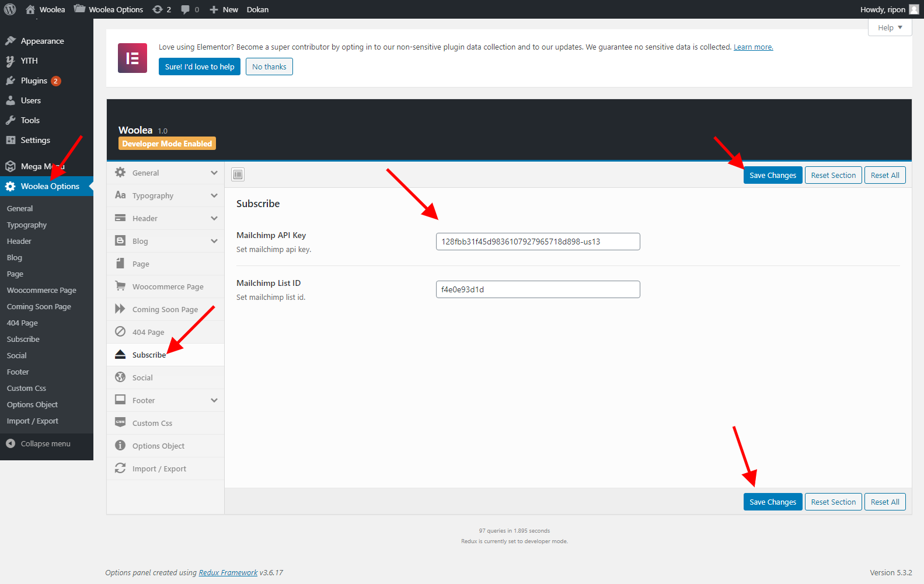Click the Woolea Options gear icon in sidebar
The width and height of the screenshot is (924, 584).
click(11, 186)
